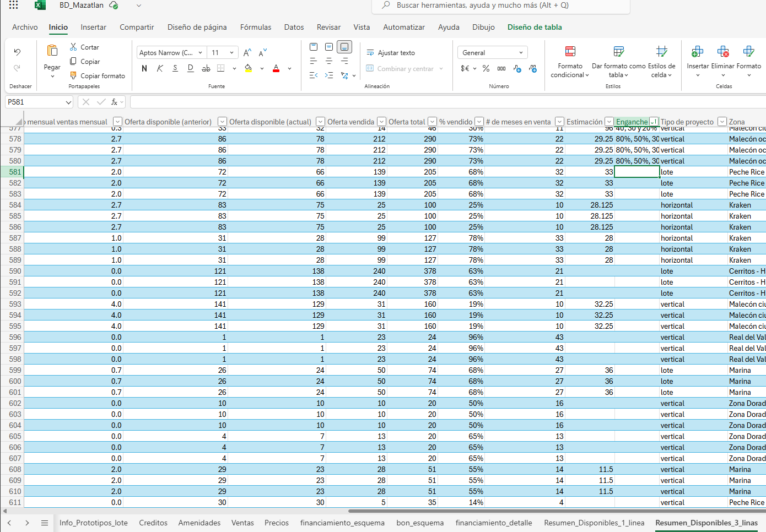This screenshot has width=766, height=532.
Task: Expand the General number format dropdown
Action: tap(521, 53)
